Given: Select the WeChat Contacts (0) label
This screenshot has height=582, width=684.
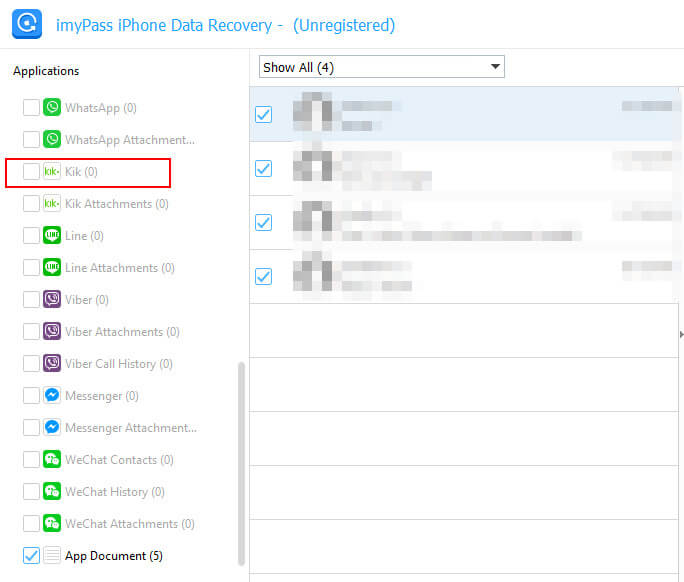Looking at the screenshot, I should point(119,460).
